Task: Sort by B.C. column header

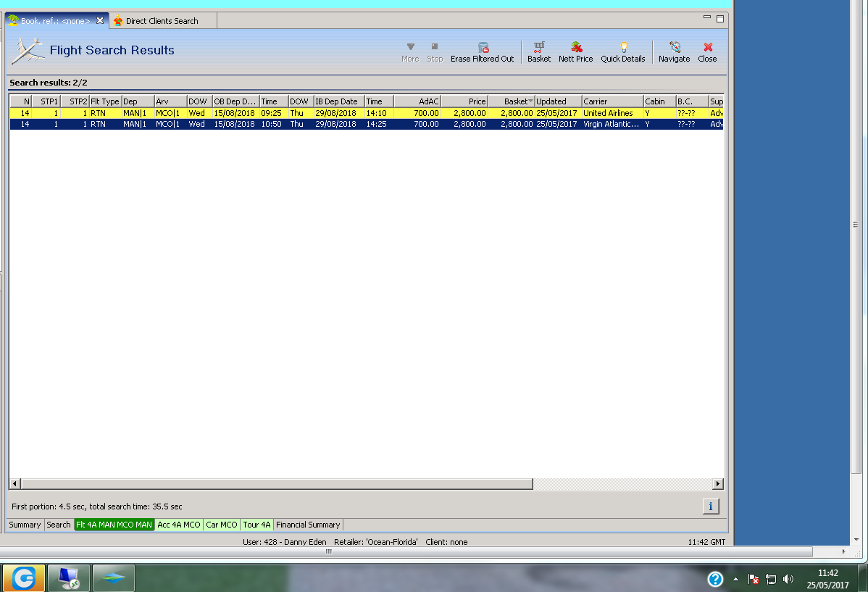Action: tap(692, 101)
